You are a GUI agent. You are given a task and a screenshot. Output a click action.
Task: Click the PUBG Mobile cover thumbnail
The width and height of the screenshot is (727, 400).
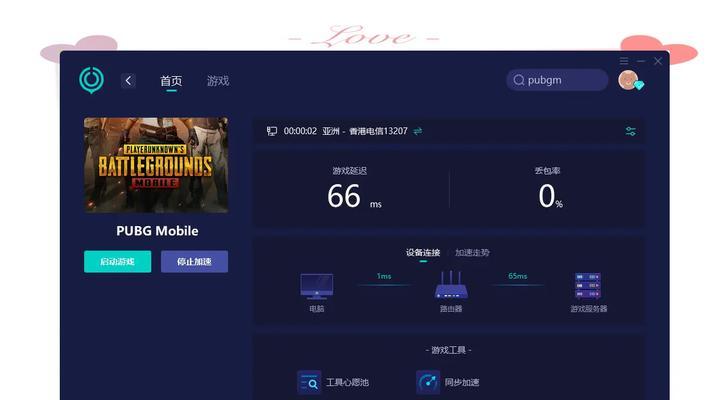click(x=156, y=165)
